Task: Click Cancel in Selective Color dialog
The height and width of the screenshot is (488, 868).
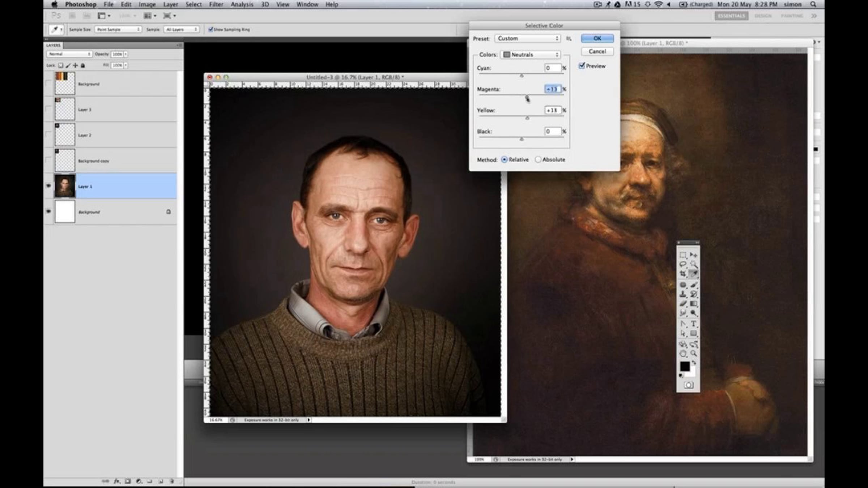Action: pyautogui.click(x=597, y=51)
